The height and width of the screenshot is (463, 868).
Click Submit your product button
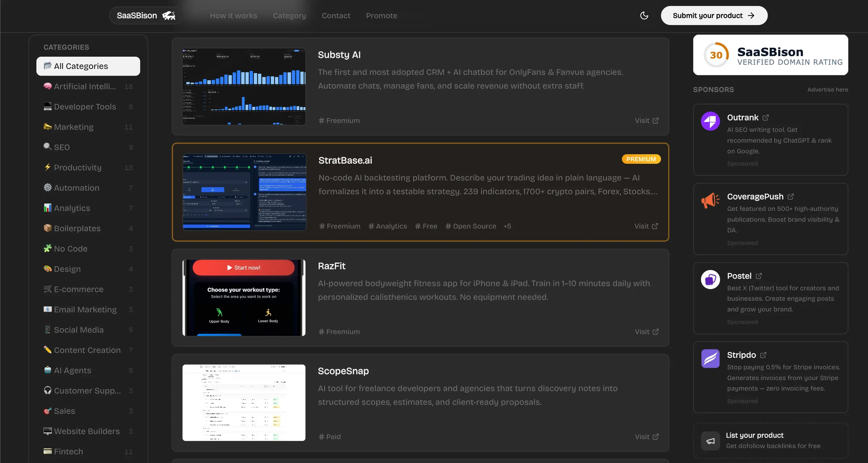coord(714,16)
